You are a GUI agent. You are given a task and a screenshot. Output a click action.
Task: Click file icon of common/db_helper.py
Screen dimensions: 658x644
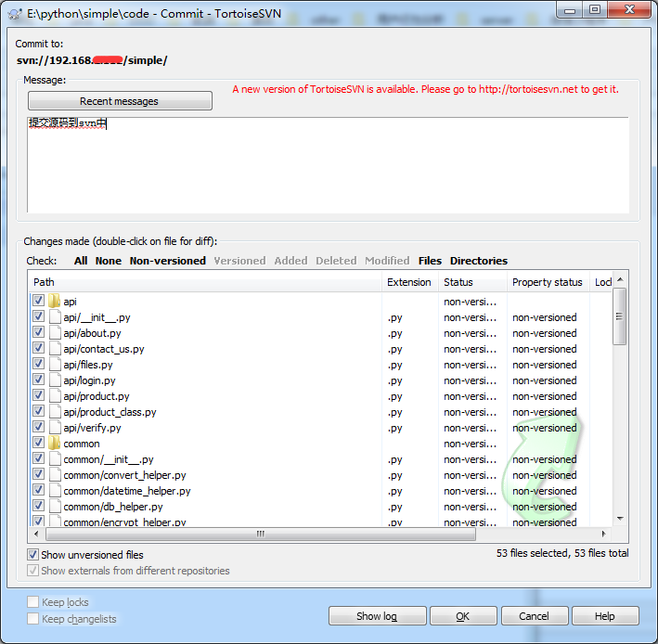pos(55,506)
